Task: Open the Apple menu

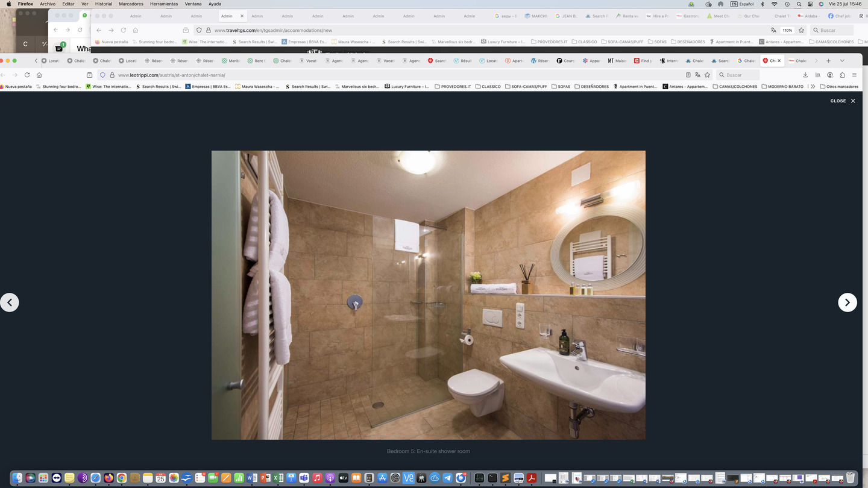Action: click(x=8, y=4)
